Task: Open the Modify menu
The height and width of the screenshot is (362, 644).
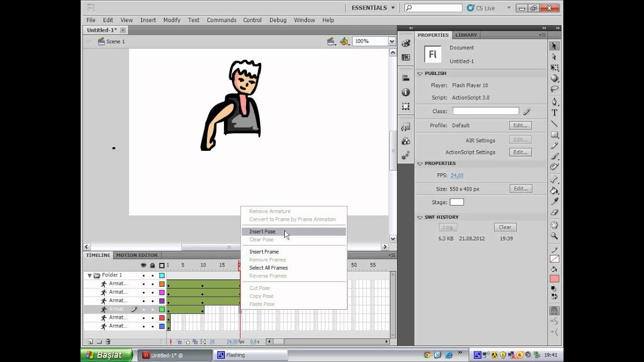Action: (x=172, y=20)
